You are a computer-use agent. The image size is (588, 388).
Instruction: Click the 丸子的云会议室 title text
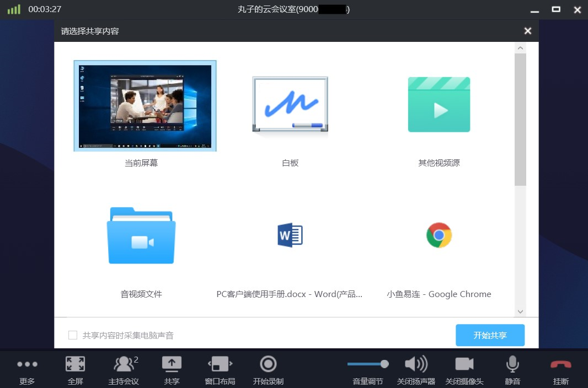pos(293,9)
